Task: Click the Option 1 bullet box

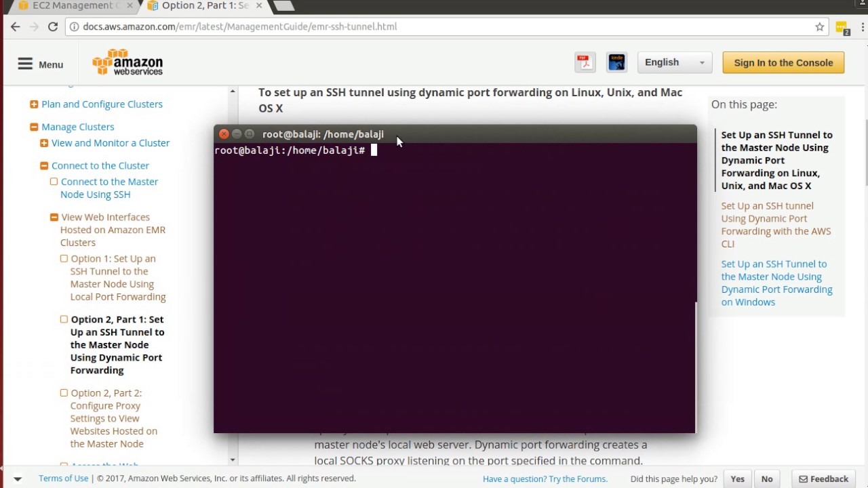Action: click(64, 259)
